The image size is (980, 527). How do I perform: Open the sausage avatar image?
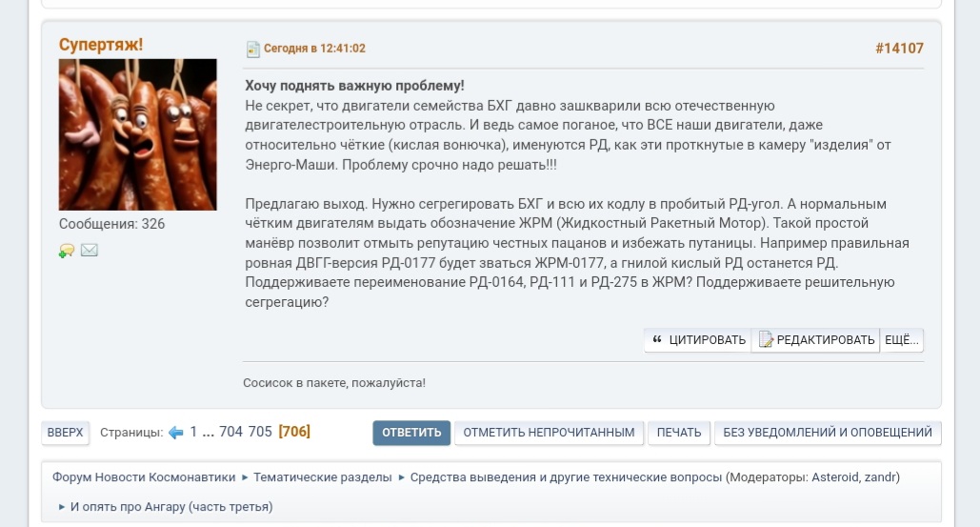137,134
